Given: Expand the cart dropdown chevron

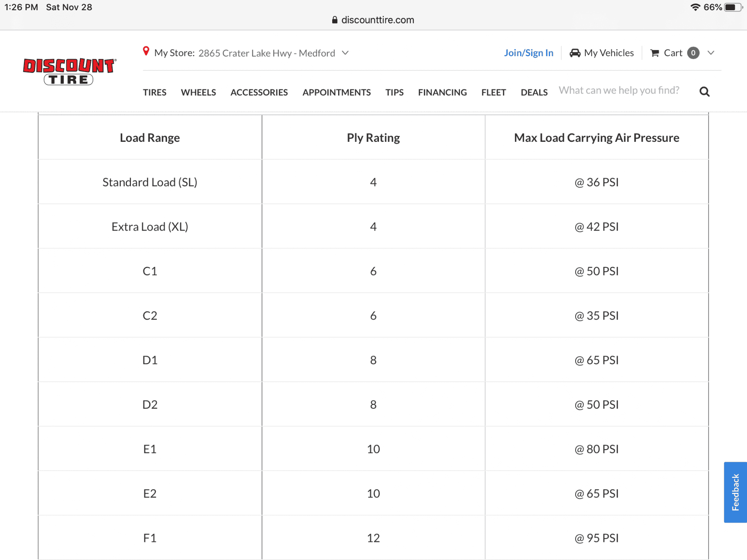Looking at the screenshot, I should (711, 53).
